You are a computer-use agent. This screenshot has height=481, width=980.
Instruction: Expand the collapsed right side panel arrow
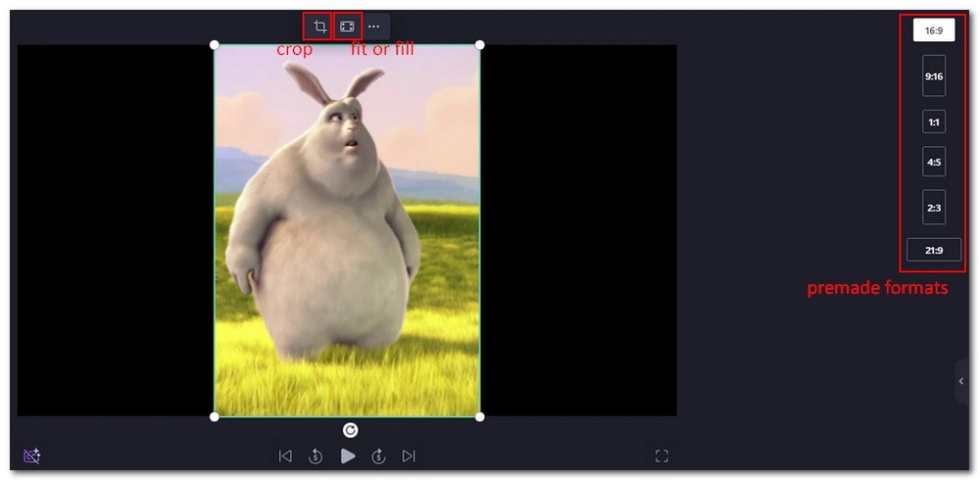pyautogui.click(x=961, y=382)
